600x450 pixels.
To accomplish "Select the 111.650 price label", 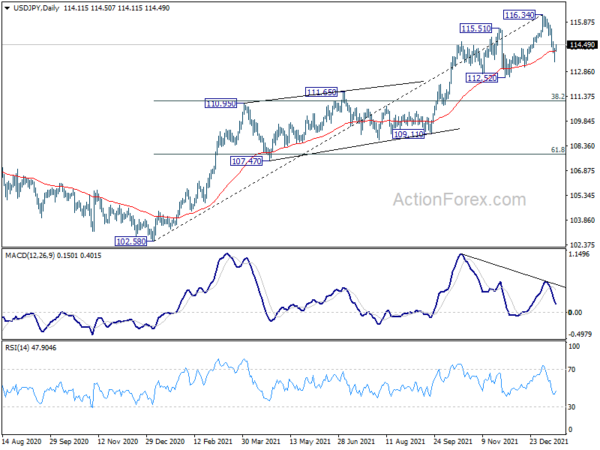I will click(x=321, y=92).
